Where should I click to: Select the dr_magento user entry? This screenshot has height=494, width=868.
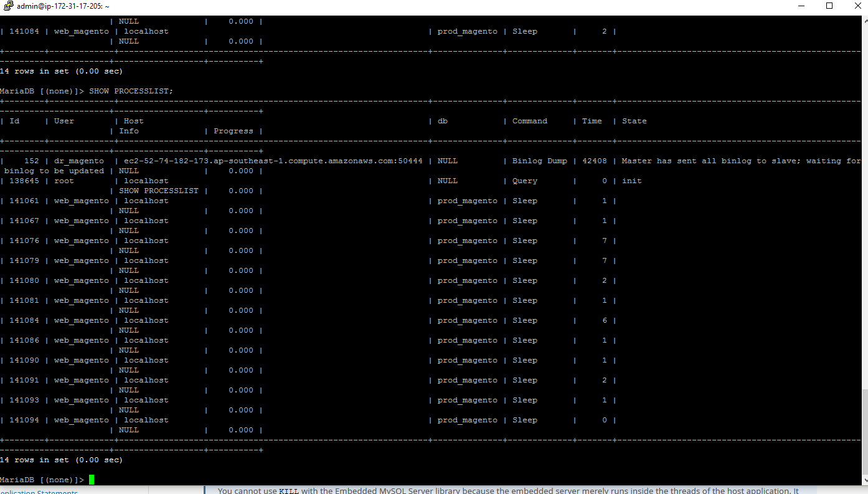[79, 161]
